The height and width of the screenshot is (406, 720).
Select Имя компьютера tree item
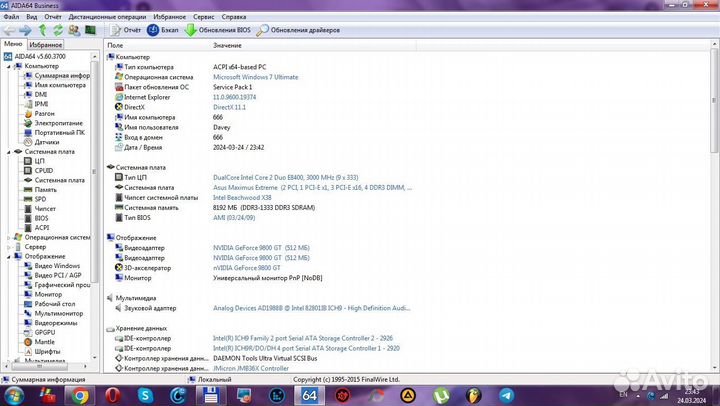point(55,85)
